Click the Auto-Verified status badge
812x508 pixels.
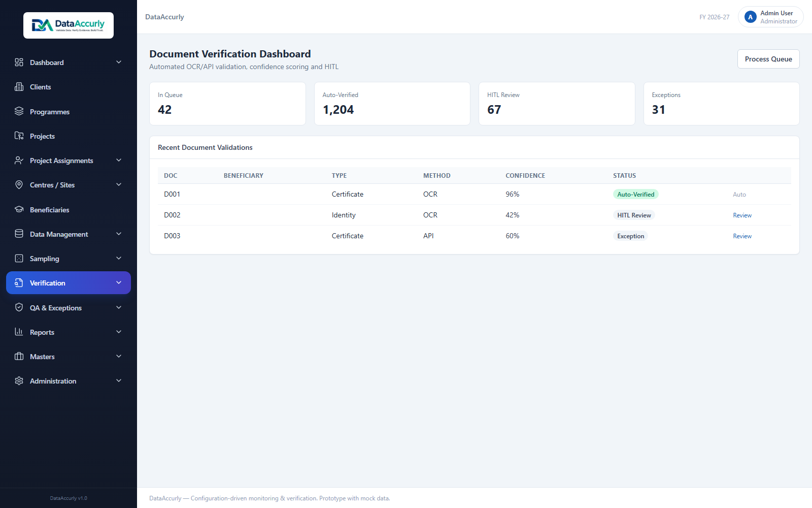[635, 194]
